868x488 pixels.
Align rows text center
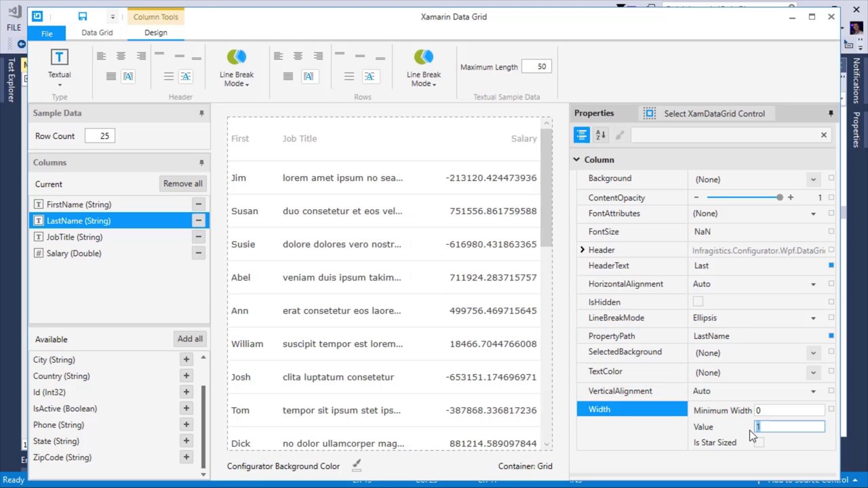point(298,56)
